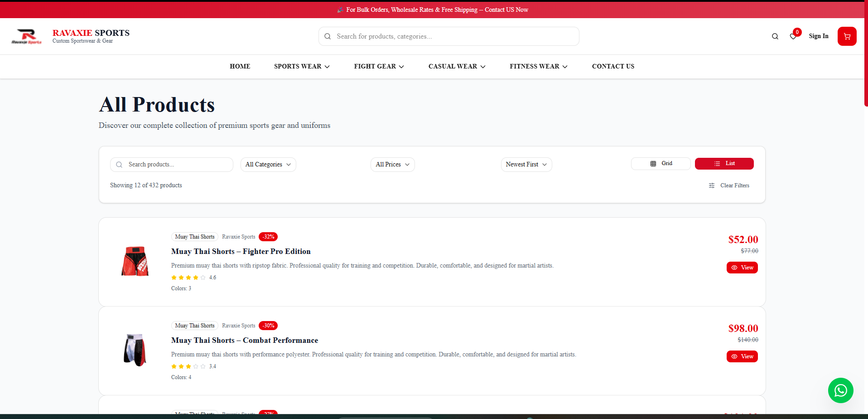Expand the Casual Wear menu
Screen dimensions: 868x419
coord(457,66)
